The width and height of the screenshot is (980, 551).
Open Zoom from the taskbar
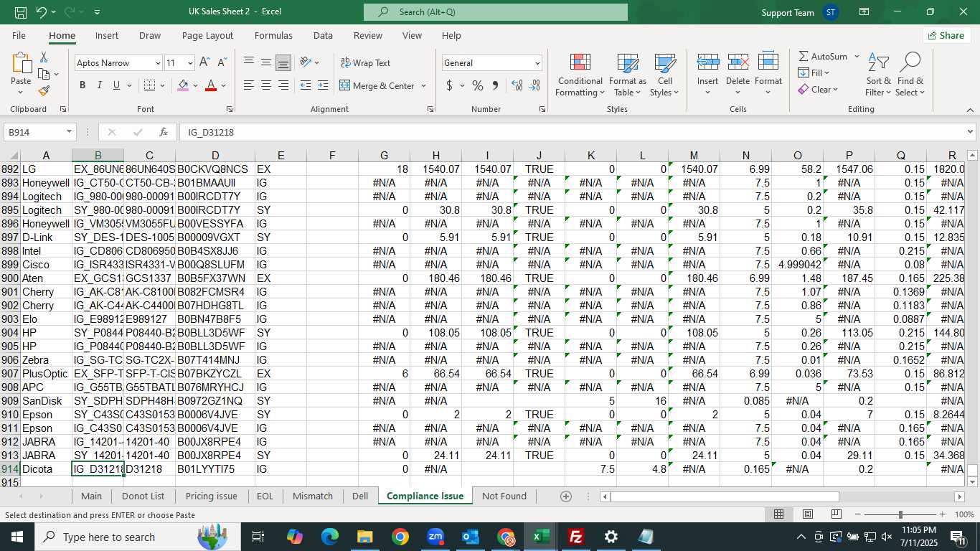[435, 537]
